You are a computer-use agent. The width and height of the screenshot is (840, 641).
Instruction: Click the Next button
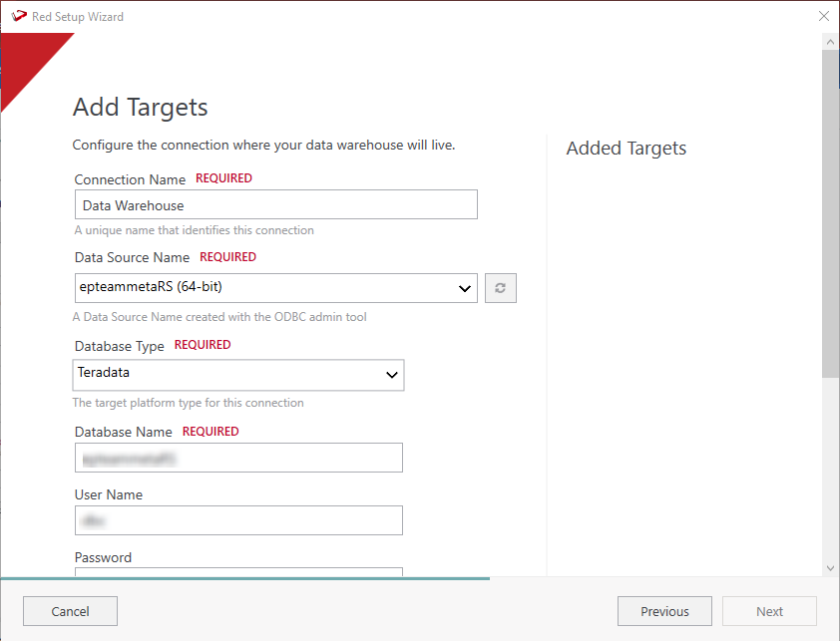coord(769,611)
